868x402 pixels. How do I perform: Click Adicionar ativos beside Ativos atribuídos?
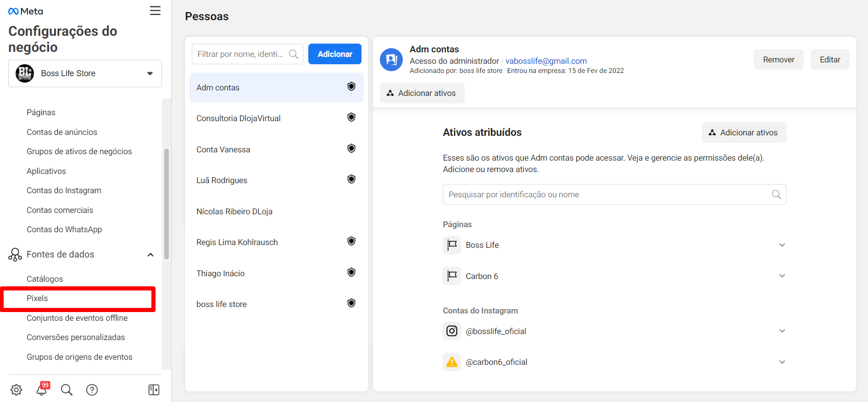point(744,133)
